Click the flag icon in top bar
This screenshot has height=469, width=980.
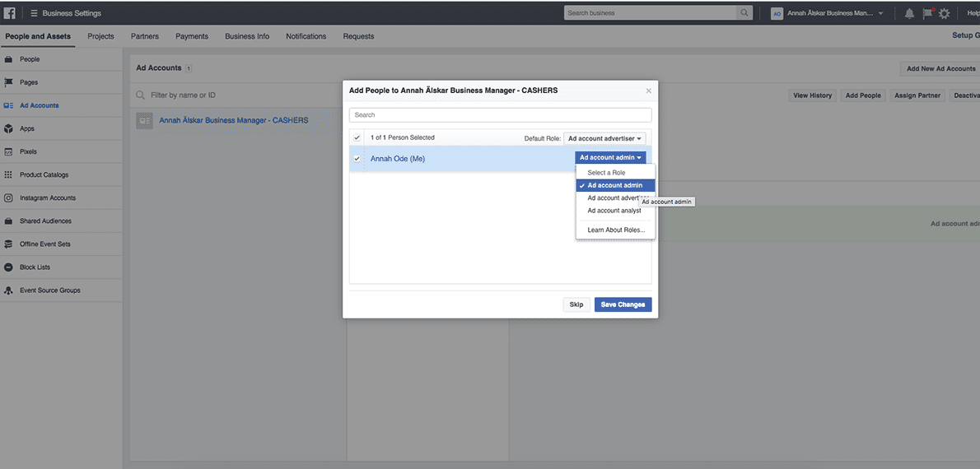pos(926,13)
